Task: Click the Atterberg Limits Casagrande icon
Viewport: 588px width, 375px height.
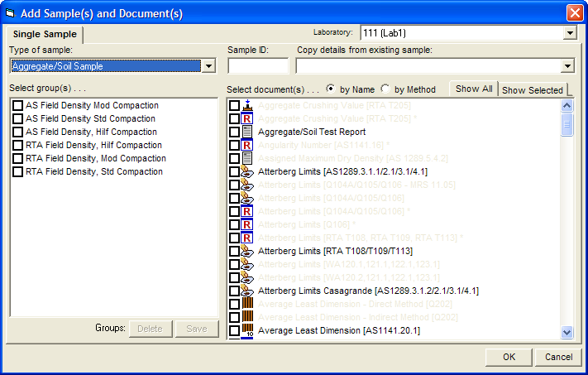Action: [246, 291]
